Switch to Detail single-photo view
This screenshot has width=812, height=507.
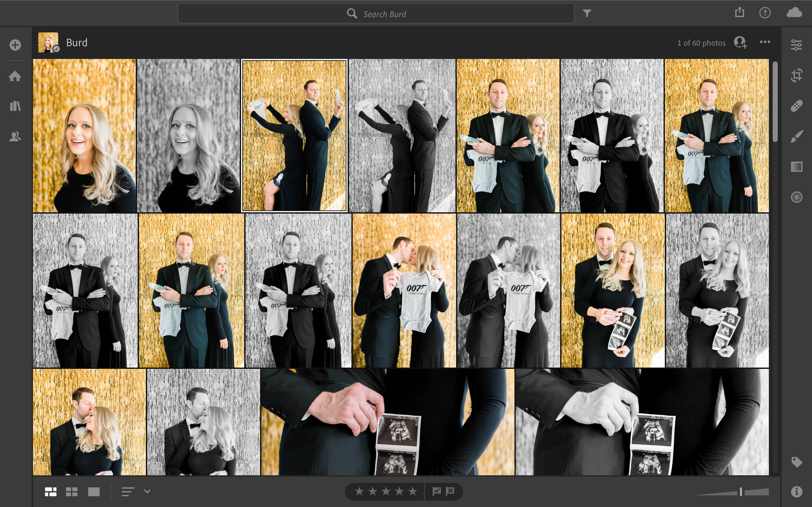point(94,491)
